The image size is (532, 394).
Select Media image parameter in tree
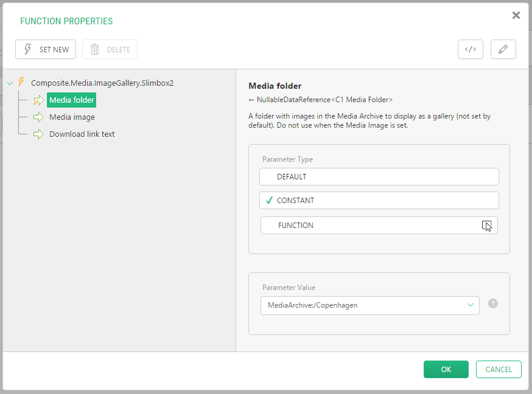pos(72,117)
